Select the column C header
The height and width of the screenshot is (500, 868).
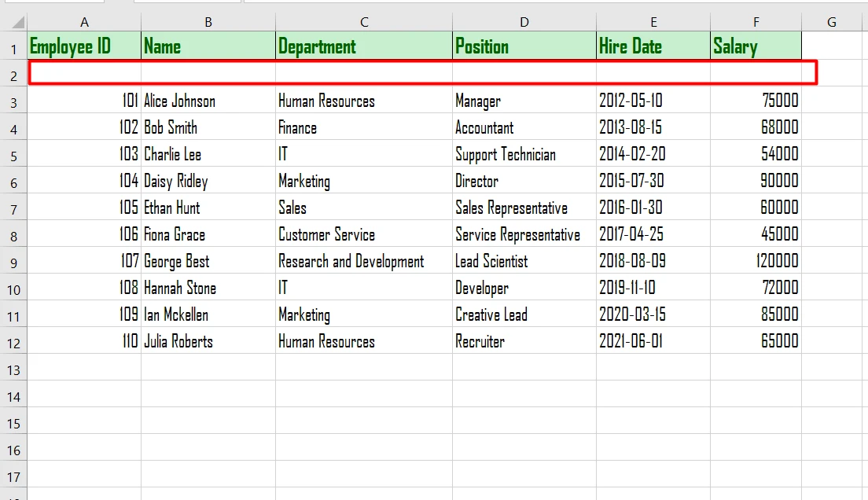pyautogui.click(x=364, y=22)
